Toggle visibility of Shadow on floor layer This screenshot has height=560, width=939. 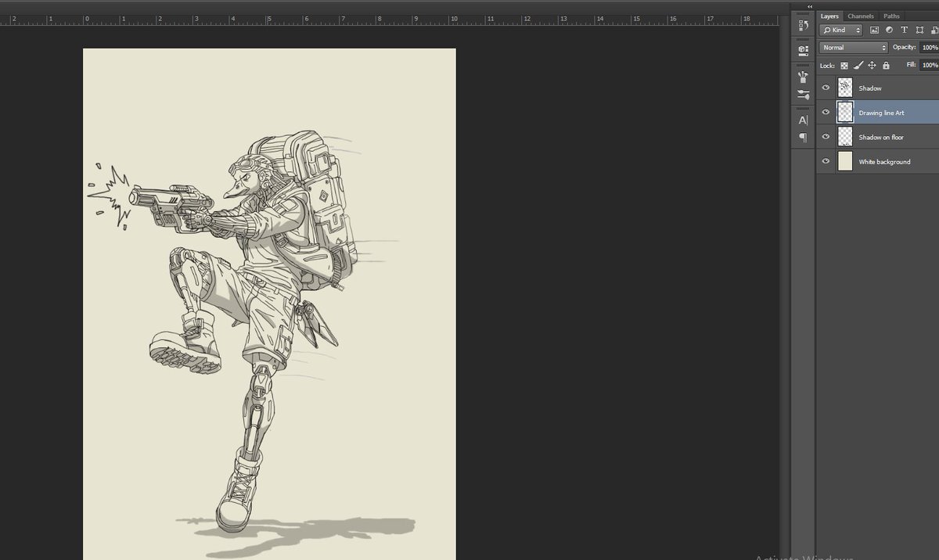point(826,137)
